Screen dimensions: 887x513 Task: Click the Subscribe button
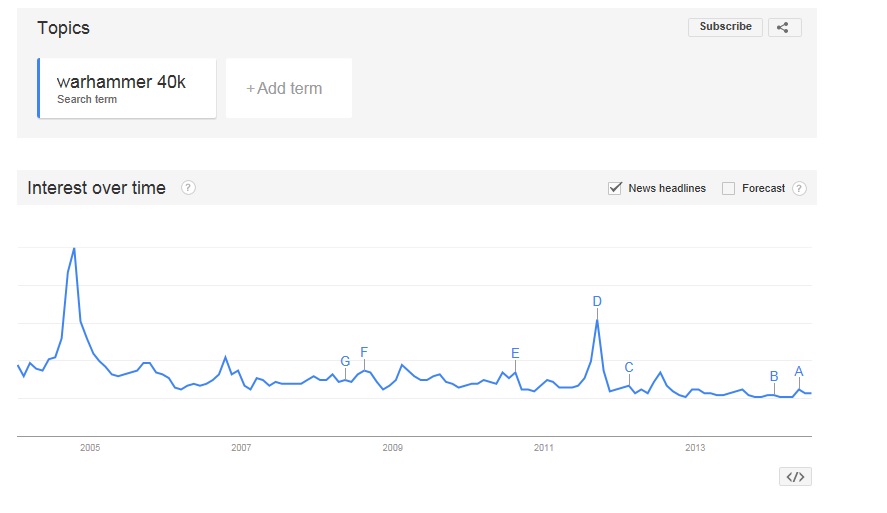[725, 27]
